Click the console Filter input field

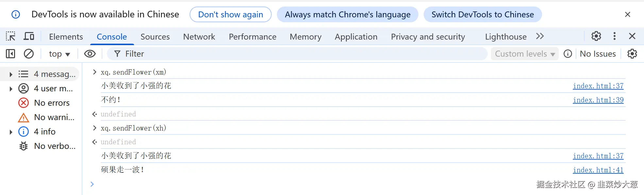coord(294,54)
